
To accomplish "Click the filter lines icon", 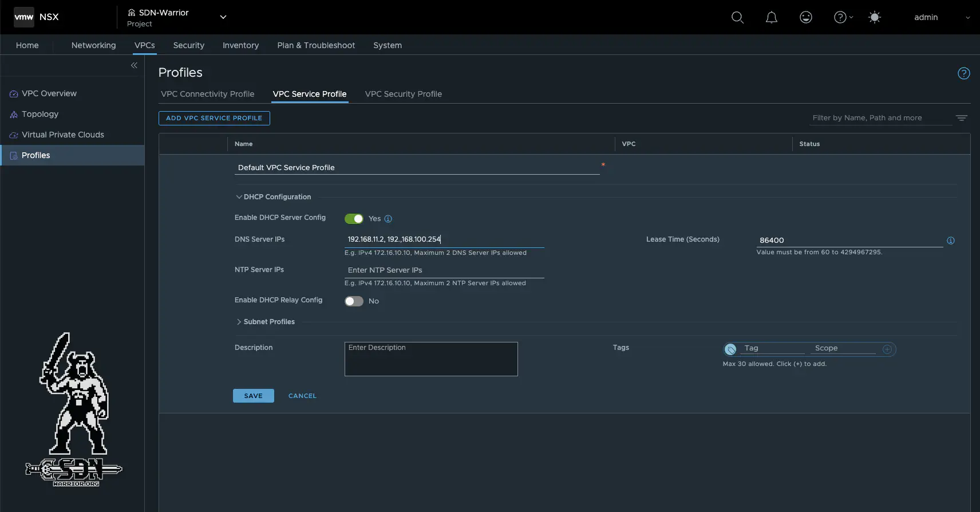I will click(961, 118).
